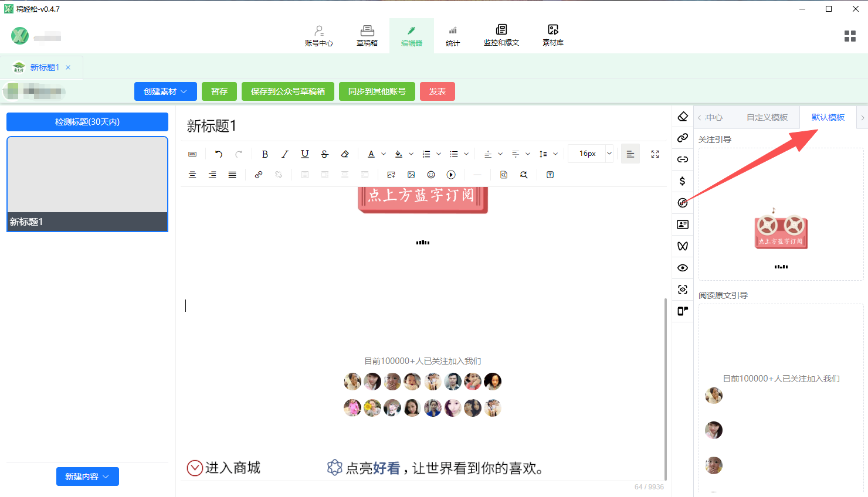Select the clear formatting eraser in toolbar
The width and height of the screenshot is (868, 497).
[x=345, y=154]
